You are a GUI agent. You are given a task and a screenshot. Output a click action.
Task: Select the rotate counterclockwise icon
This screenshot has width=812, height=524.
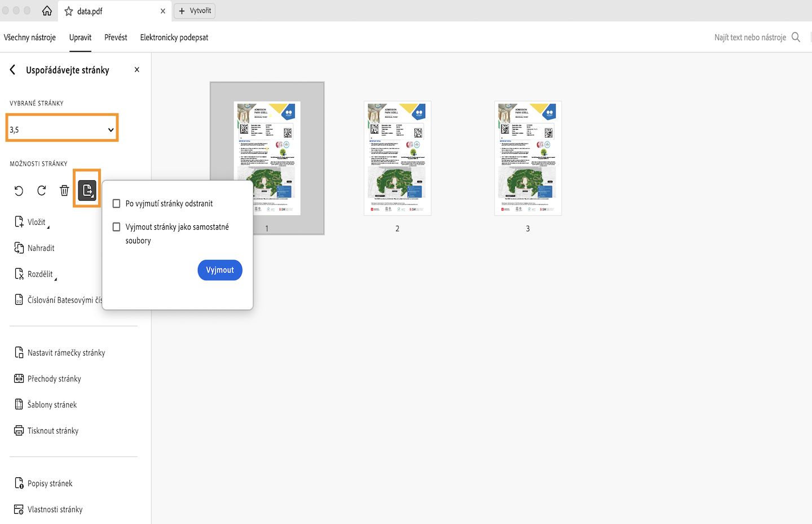19,190
